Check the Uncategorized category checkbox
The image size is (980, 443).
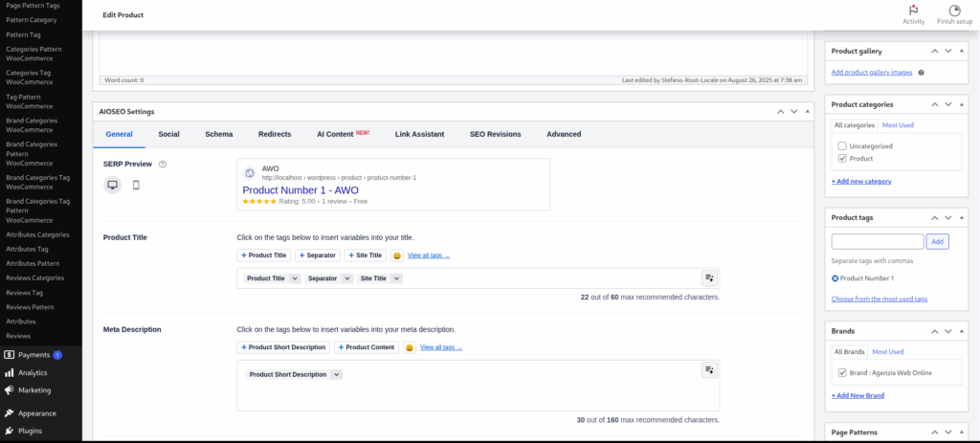(842, 146)
